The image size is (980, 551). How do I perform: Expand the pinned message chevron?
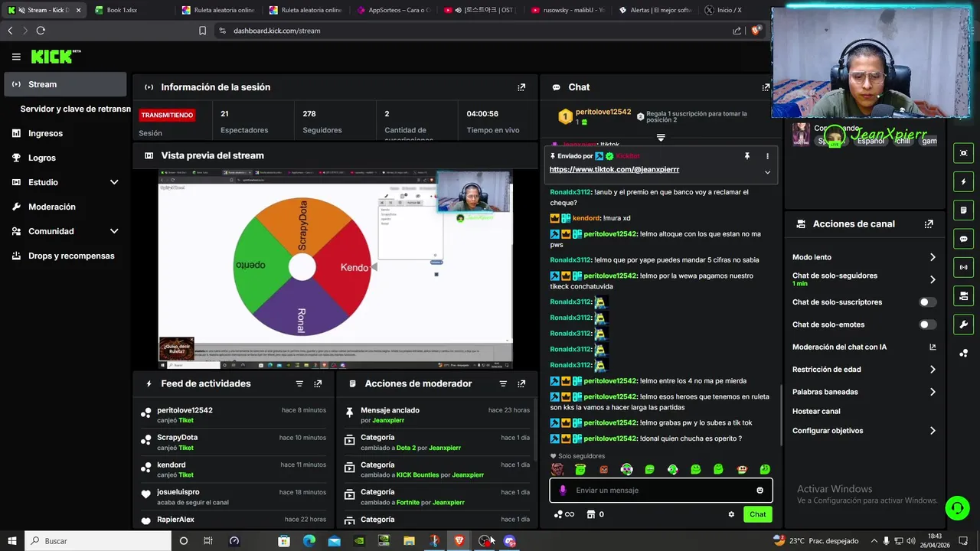767,172
